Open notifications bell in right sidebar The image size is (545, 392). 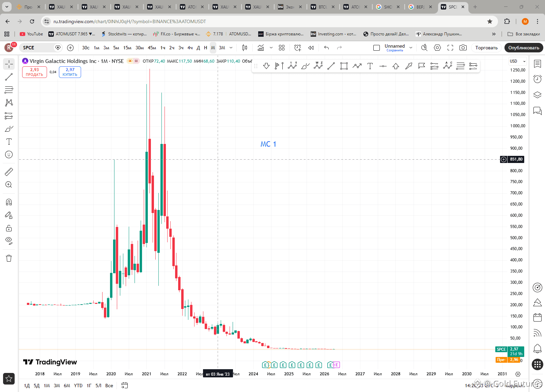[538, 349]
